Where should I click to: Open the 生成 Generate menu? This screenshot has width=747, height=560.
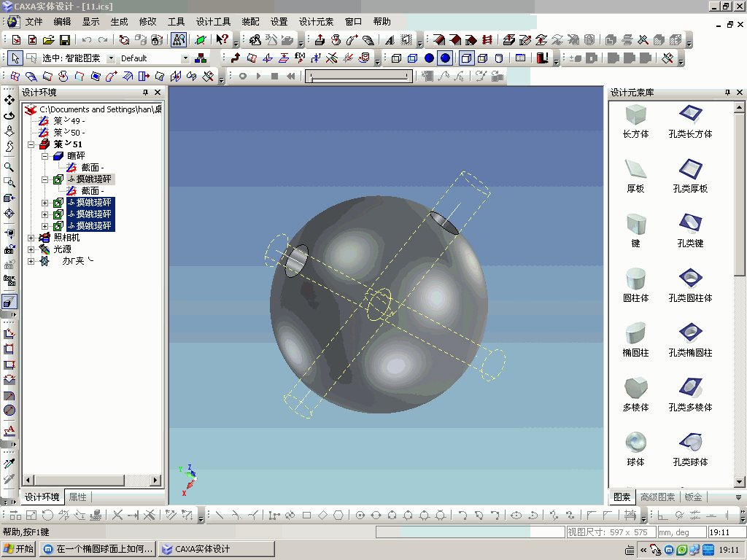tap(119, 22)
